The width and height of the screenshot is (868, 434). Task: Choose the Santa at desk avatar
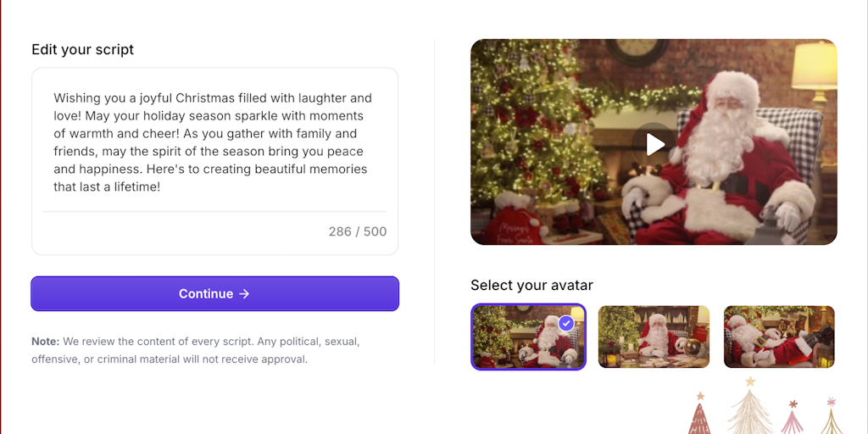(x=654, y=337)
